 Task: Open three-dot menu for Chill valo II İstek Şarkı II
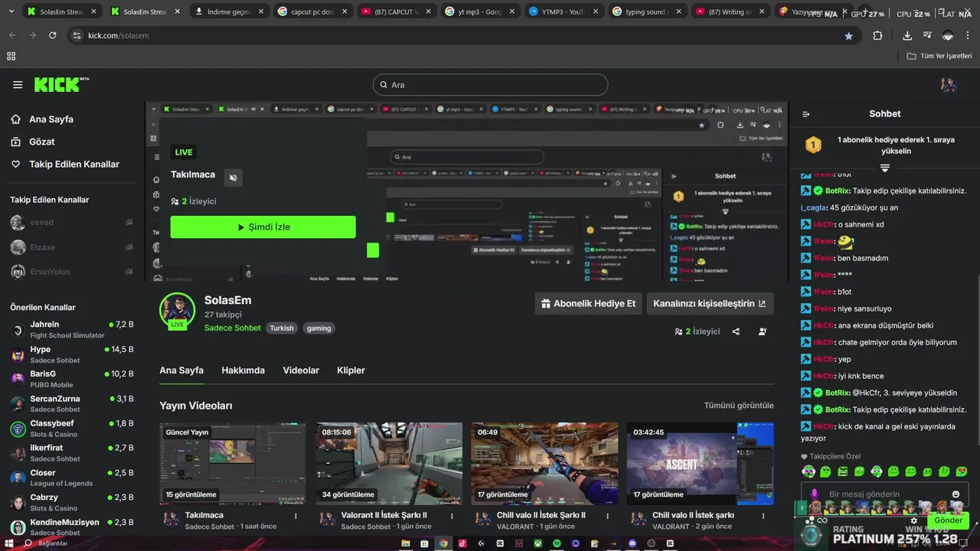(x=608, y=516)
